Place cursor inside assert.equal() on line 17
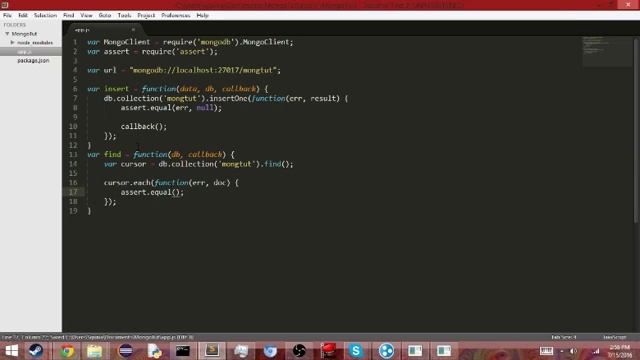The width and height of the screenshot is (640, 360). point(177,192)
